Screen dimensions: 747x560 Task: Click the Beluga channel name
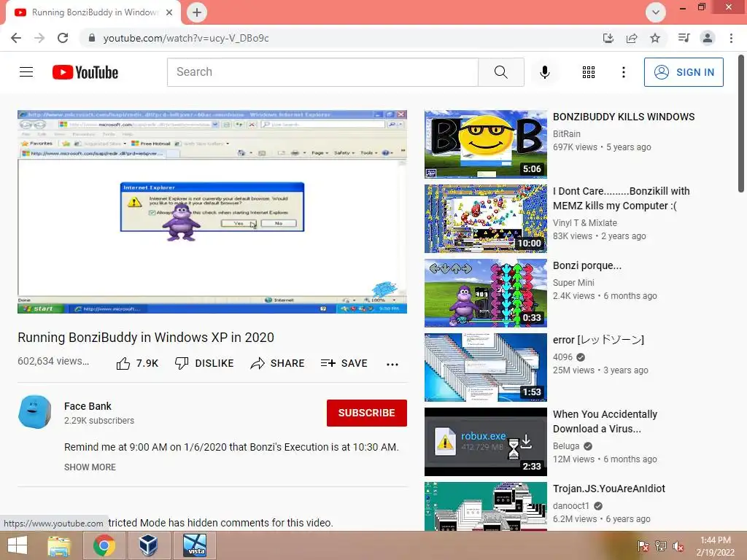[x=566, y=446]
